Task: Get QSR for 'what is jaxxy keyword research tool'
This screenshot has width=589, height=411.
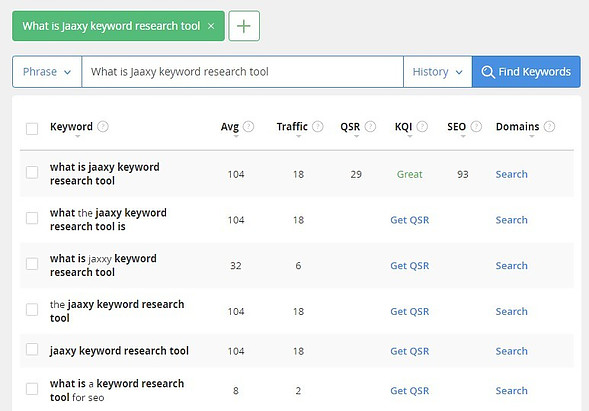Action: tap(409, 266)
